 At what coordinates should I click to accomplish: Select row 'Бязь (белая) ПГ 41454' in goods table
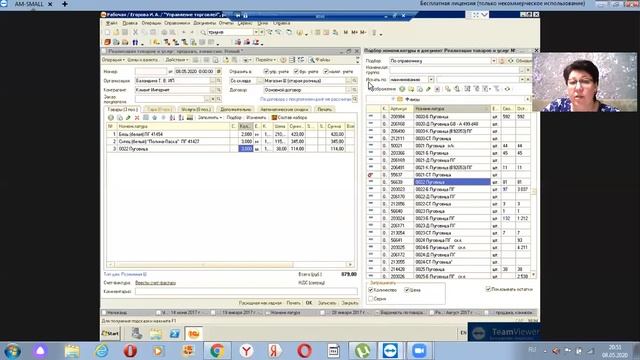230,134
